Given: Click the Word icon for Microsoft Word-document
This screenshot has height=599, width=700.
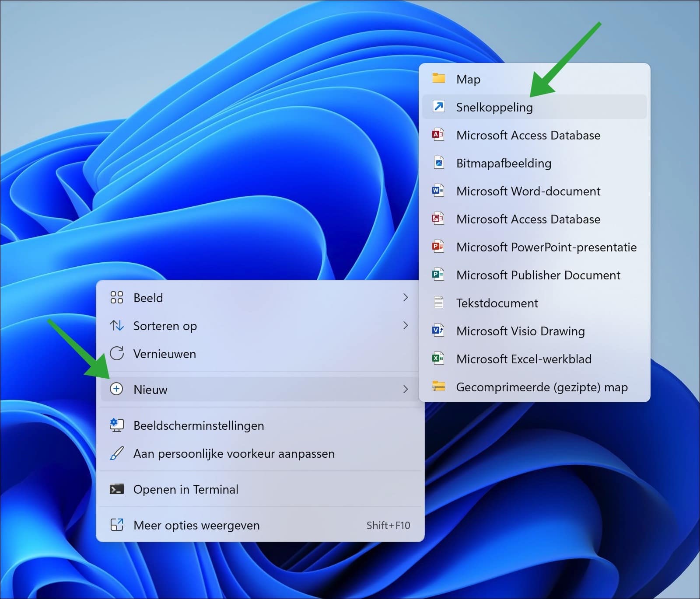Looking at the screenshot, I should [x=438, y=191].
